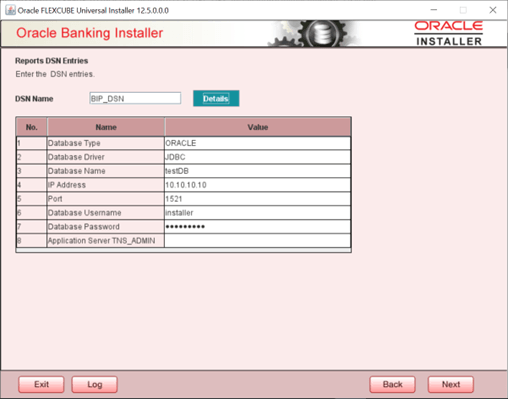Open the Log button
The image size is (508, 399).
click(95, 384)
